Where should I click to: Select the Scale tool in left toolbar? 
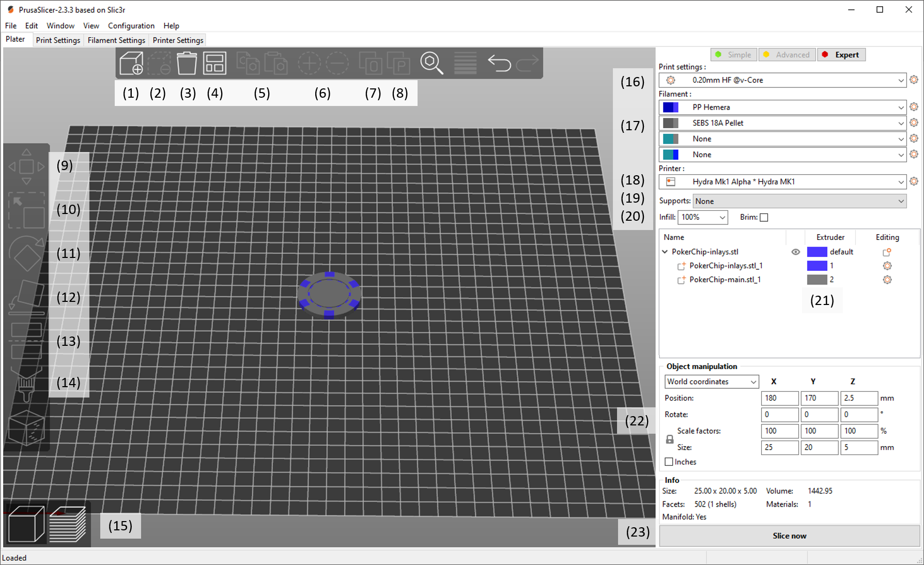pyautogui.click(x=26, y=210)
